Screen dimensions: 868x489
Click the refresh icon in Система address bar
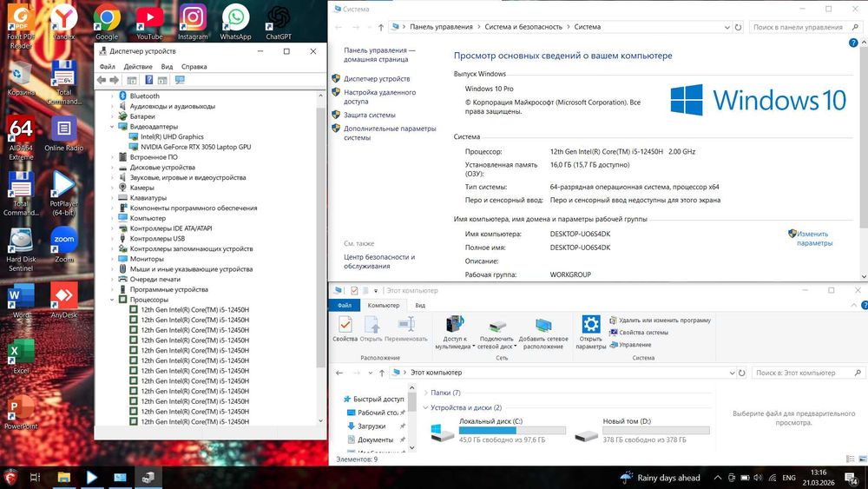pos(738,27)
